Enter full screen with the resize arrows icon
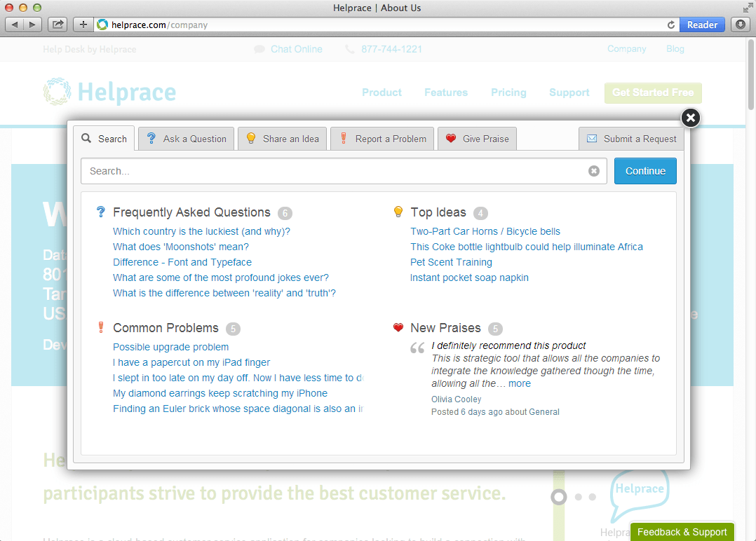Image resolution: width=756 pixels, height=541 pixels. pos(747,8)
